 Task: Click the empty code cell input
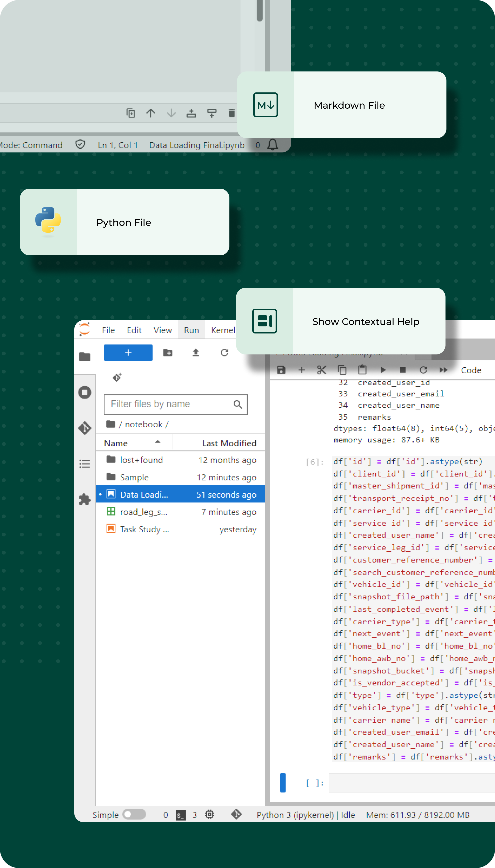412,782
